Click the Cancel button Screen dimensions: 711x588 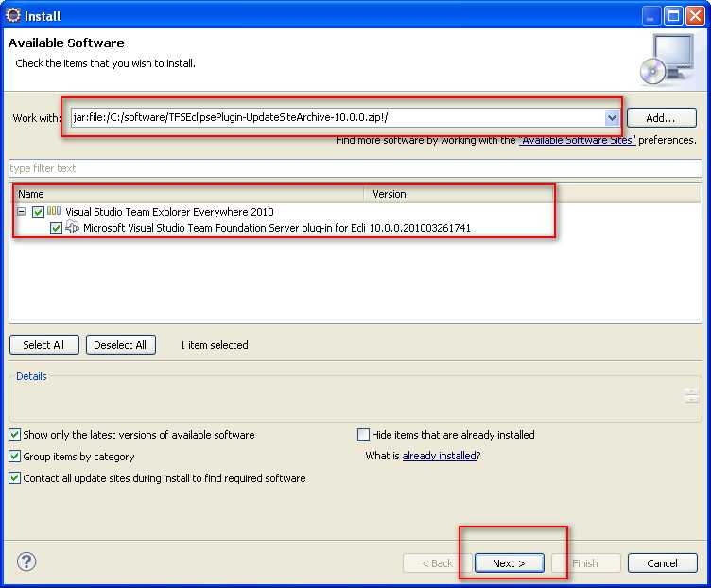663,563
